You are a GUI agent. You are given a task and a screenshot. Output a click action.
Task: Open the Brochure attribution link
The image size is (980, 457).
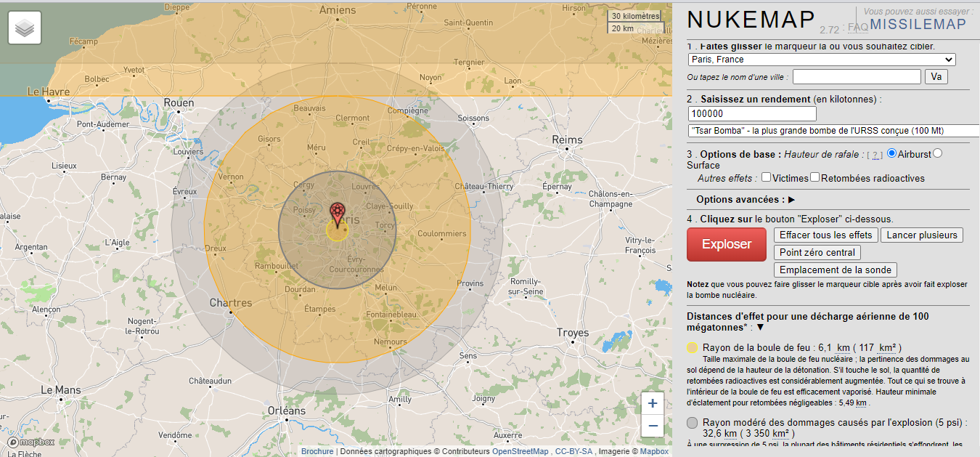(317, 451)
